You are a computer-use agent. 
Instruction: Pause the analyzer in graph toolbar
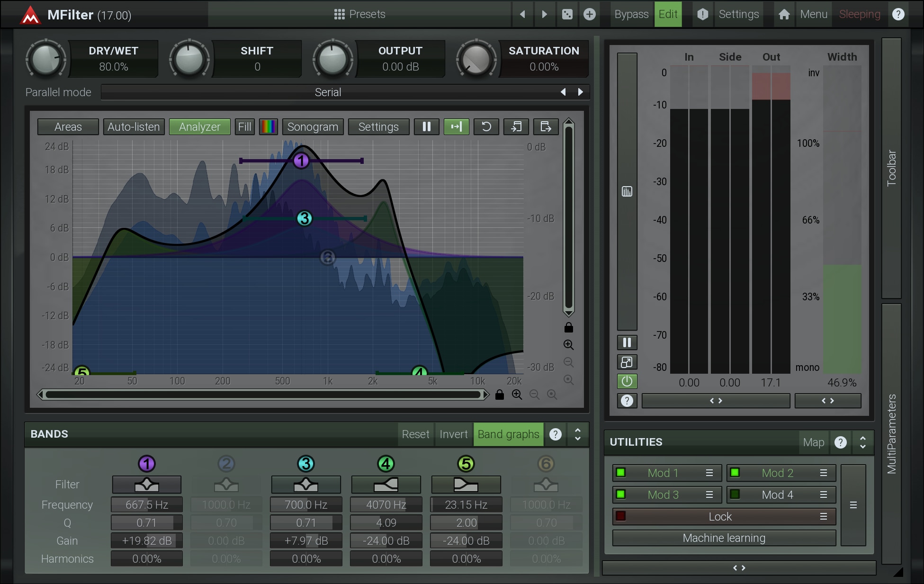click(x=426, y=126)
